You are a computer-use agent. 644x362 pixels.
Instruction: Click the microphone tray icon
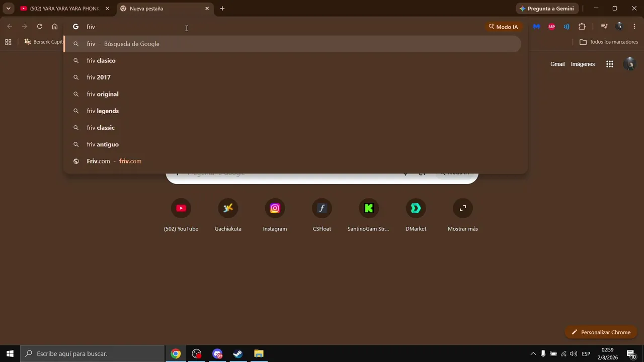(x=543, y=354)
